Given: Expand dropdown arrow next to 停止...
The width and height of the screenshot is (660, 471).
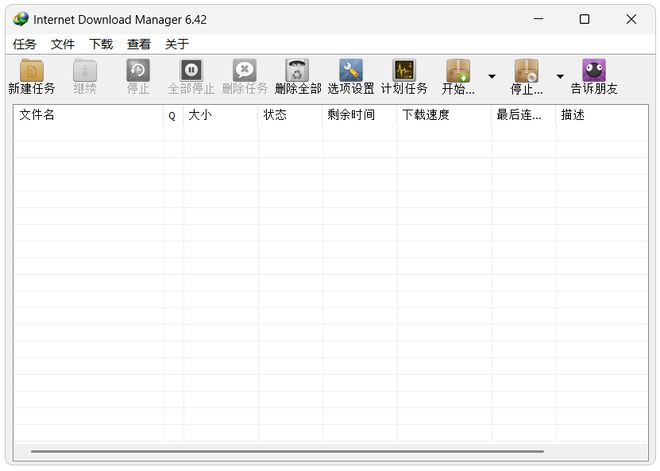Looking at the screenshot, I should (560, 76).
